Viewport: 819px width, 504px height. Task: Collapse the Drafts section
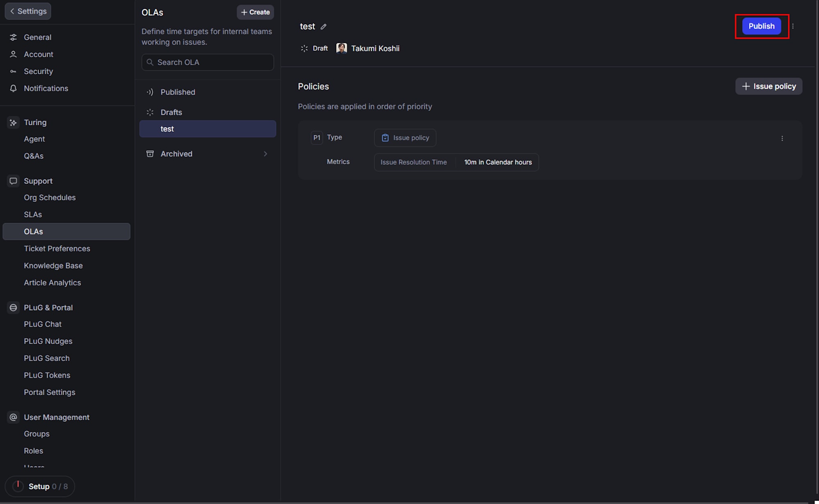[171, 112]
